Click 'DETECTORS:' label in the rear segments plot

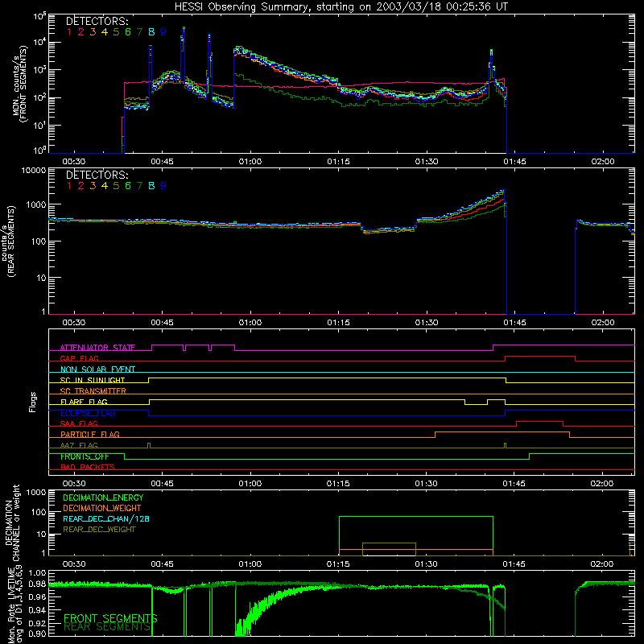(x=97, y=175)
